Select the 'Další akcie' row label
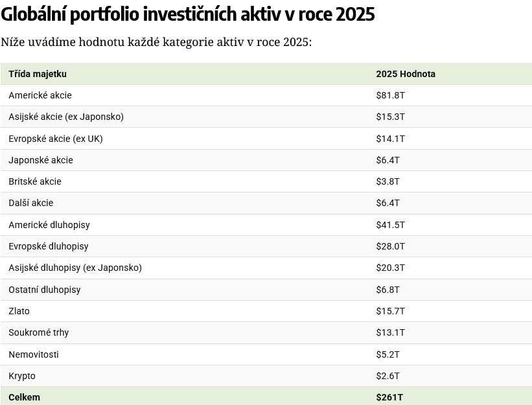The height and width of the screenshot is (405, 532). click(31, 203)
